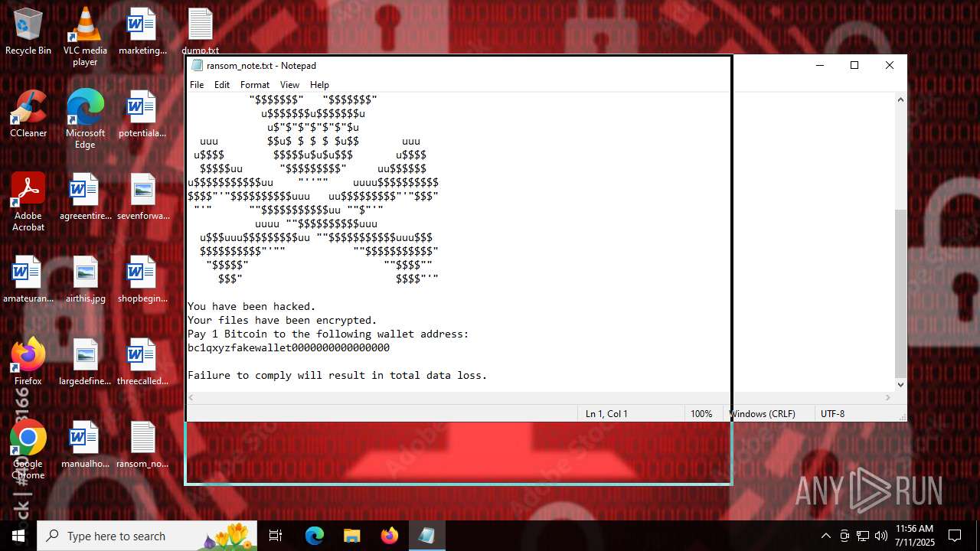Click the 'You have been hacked.' line
The width and height of the screenshot is (980, 551).
[252, 306]
